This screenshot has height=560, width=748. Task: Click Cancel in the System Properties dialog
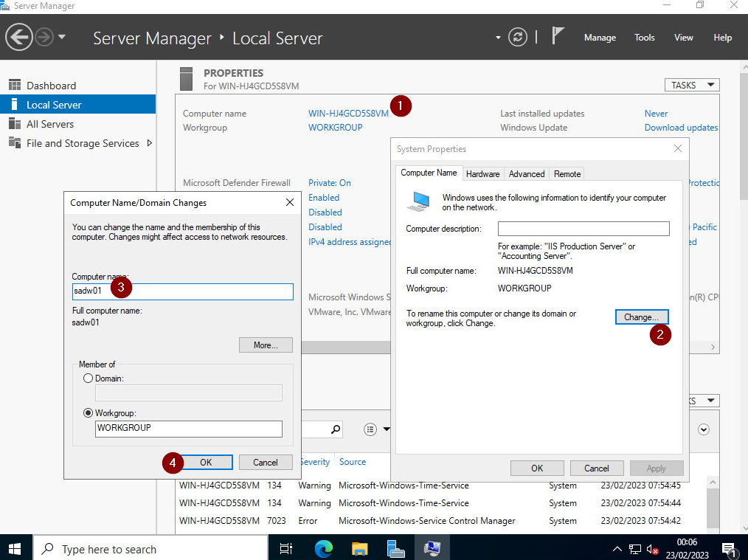[596, 469]
